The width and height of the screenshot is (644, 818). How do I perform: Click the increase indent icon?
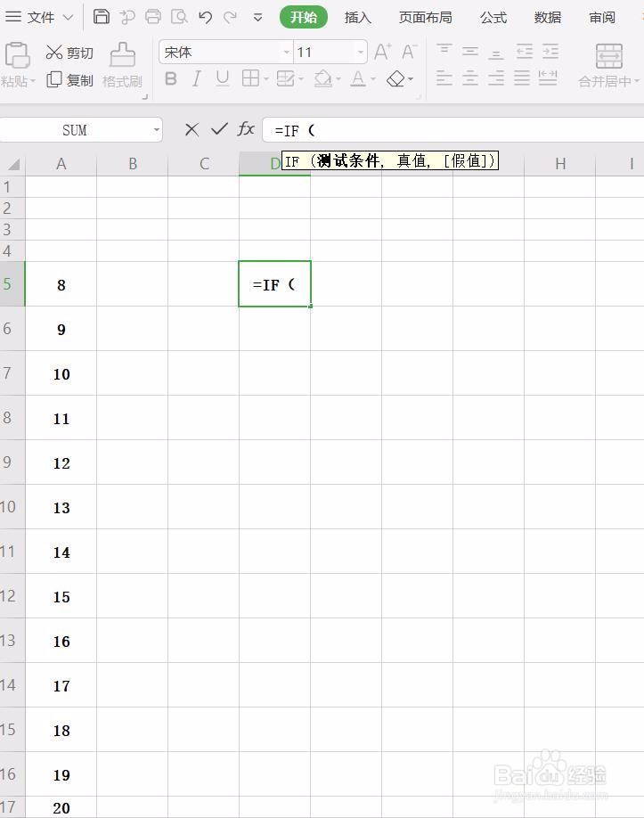(x=550, y=51)
